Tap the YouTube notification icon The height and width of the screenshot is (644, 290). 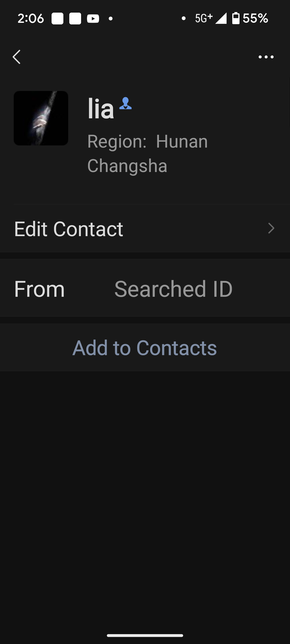tap(93, 19)
